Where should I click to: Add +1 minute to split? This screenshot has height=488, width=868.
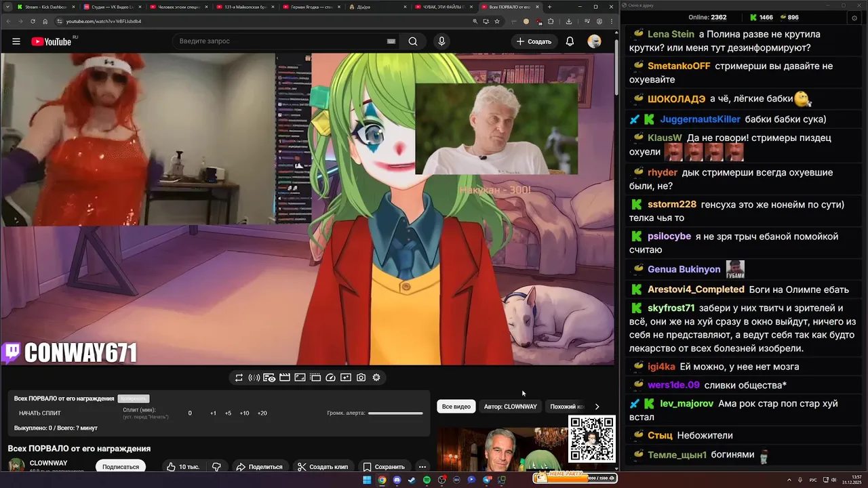(213, 413)
